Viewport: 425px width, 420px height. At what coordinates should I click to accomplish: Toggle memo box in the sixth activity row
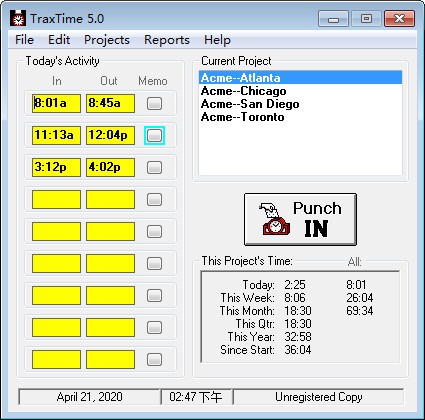pyautogui.click(x=154, y=263)
